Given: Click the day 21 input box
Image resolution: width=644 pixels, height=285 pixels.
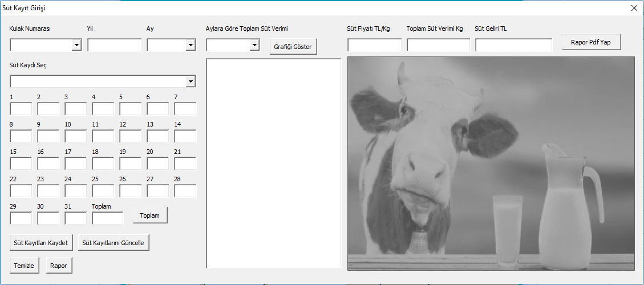Looking at the screenshot, I should [x=185, y=164].
